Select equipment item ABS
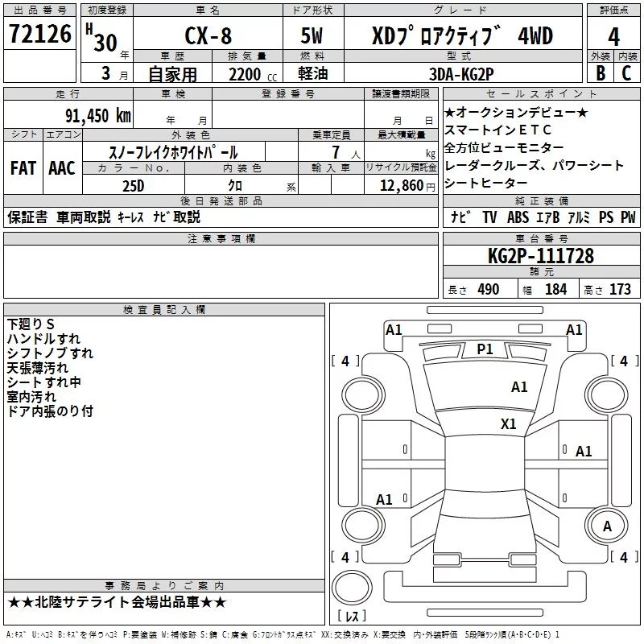Viewport: 644px width, 644px height. [518, 217]
